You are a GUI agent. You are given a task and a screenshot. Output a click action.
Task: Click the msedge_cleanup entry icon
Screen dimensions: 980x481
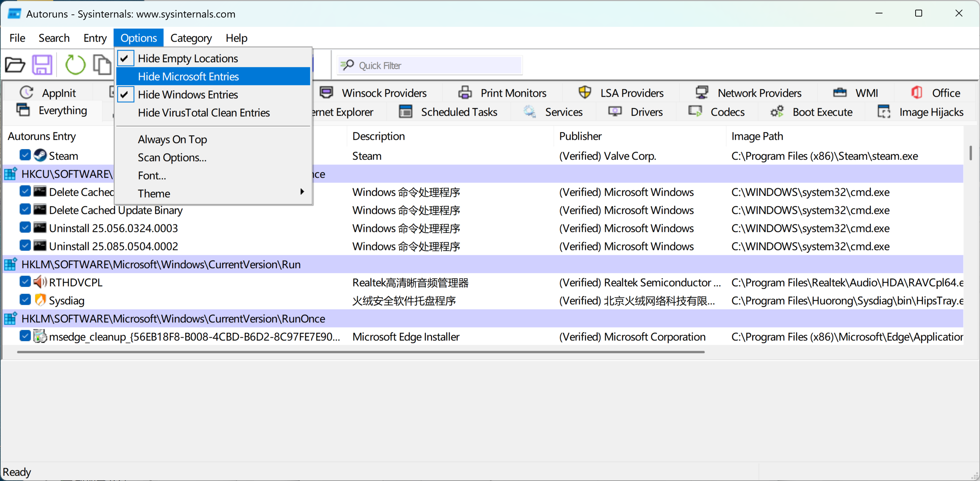coord(40,336)
